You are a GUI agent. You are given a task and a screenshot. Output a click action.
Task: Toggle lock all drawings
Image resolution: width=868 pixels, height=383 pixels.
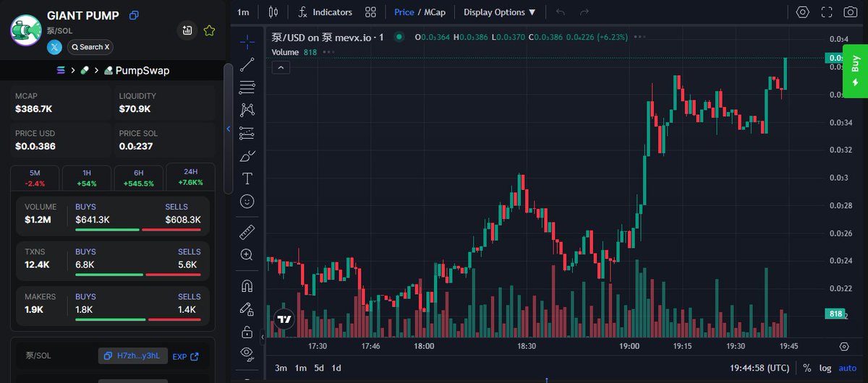tap(247, 332)
